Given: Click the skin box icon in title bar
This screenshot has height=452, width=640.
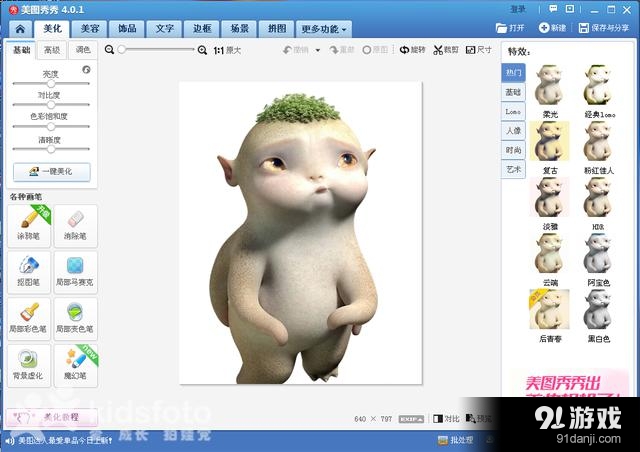Looking at the screenshot, I should point(570,9).
